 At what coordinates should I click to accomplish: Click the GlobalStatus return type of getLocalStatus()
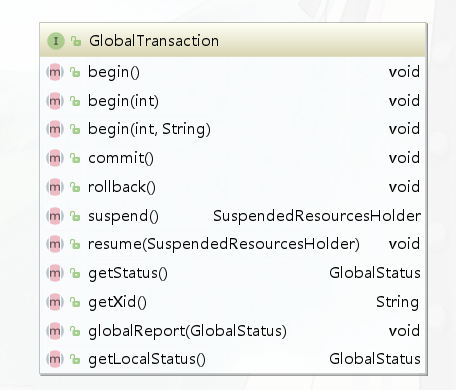tap(375, 359)
